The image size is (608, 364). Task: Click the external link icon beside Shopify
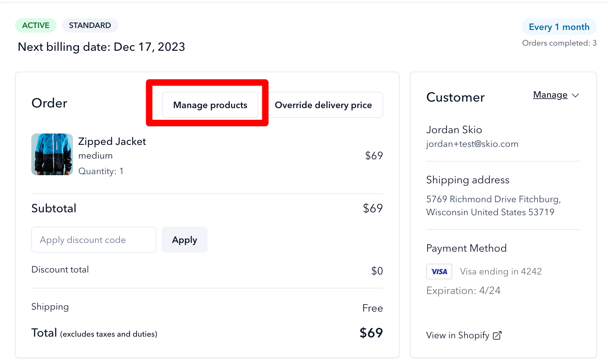tap(497, 335)
